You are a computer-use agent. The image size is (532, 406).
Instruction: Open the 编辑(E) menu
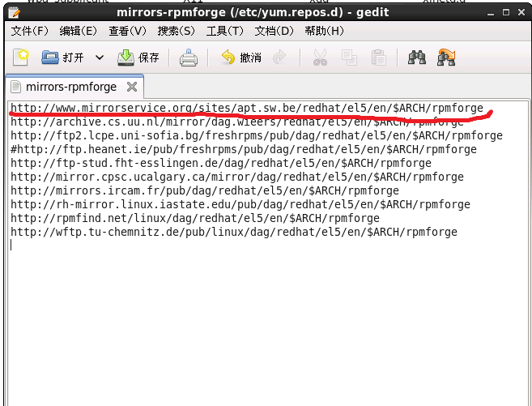point(79,31)
